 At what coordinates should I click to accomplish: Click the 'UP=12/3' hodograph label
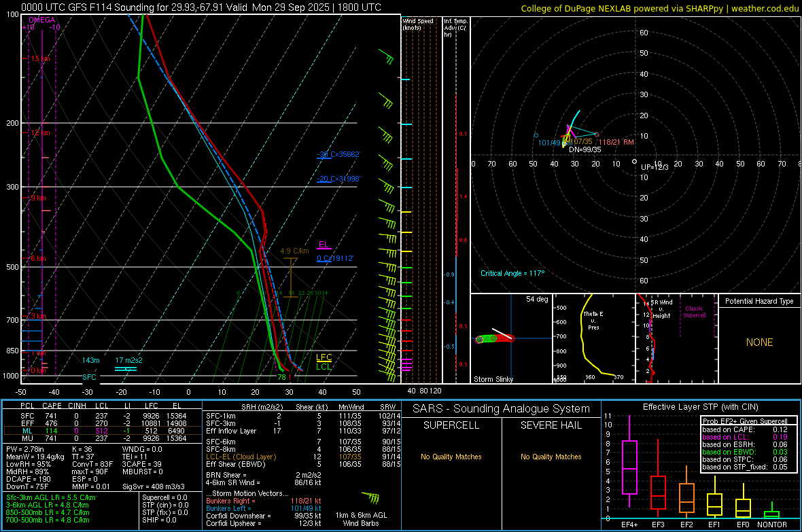point(655,167)
